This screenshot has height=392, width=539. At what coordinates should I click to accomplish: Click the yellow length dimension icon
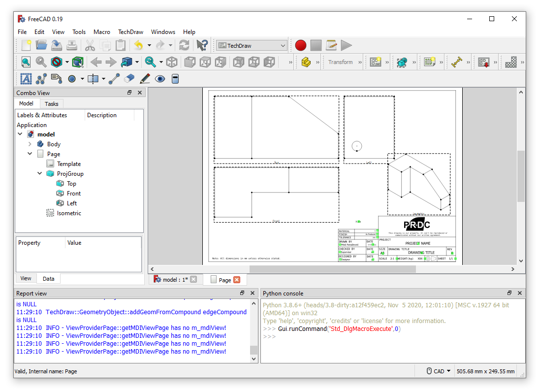click(x=456, y=62)
